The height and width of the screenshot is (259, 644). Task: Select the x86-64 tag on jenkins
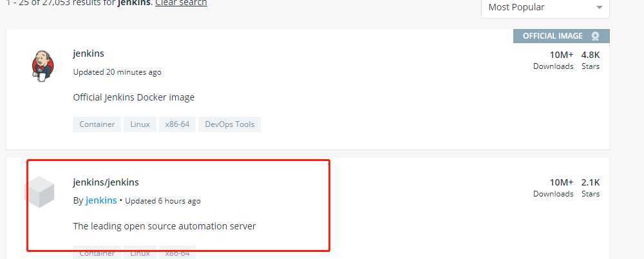pyautogui.click(x=178, y=124)
